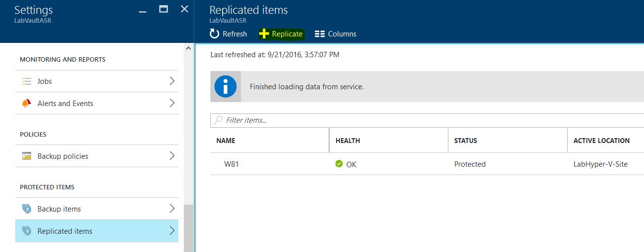The image size is (644, 252).
Task: Maximize the Settings blade
Action: coord(164,9)
